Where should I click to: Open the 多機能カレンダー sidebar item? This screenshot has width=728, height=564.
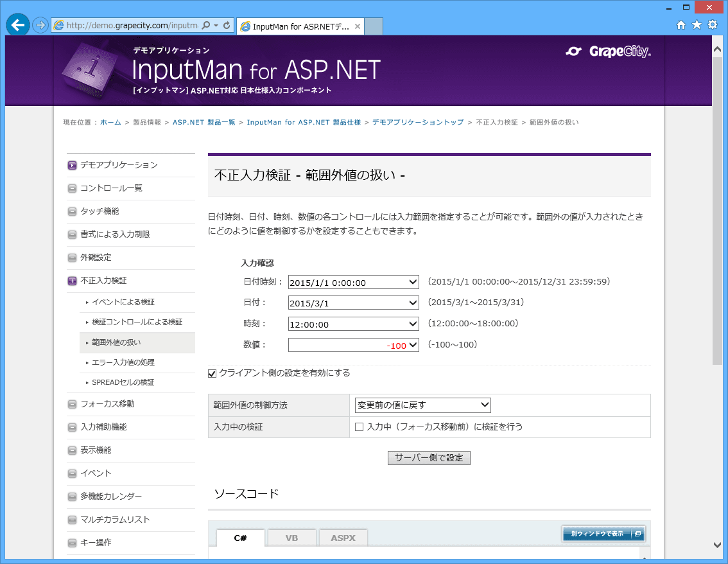click(x=112, y=497)
